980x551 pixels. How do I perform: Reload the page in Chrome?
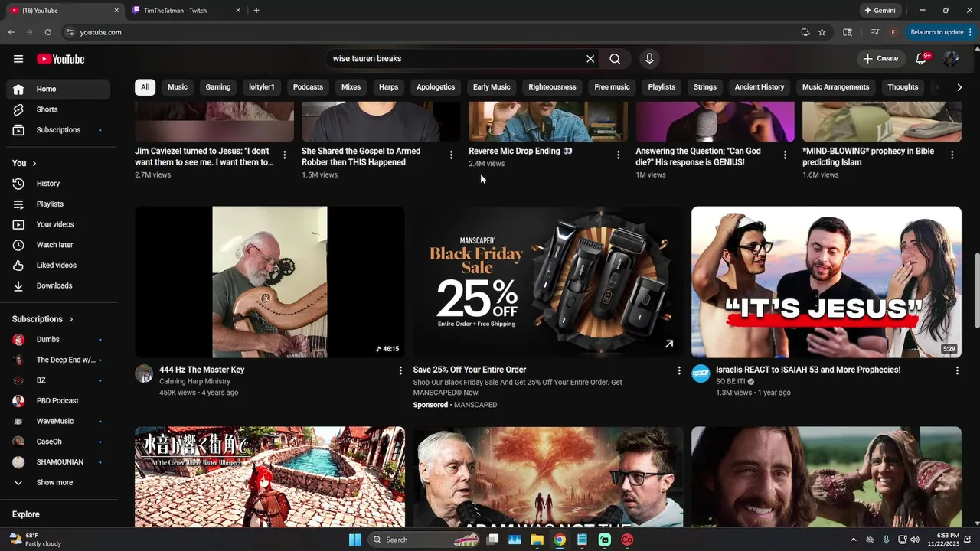[x=48, y=32]
